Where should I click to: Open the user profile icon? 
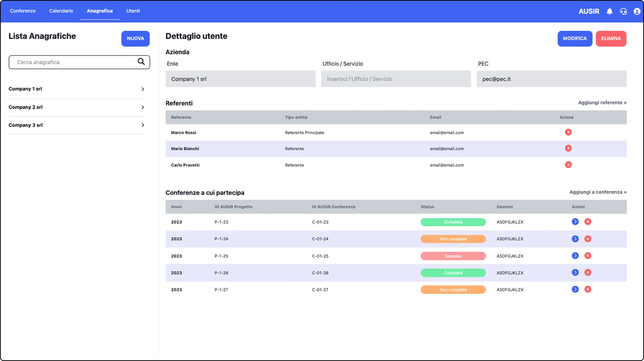637,11
